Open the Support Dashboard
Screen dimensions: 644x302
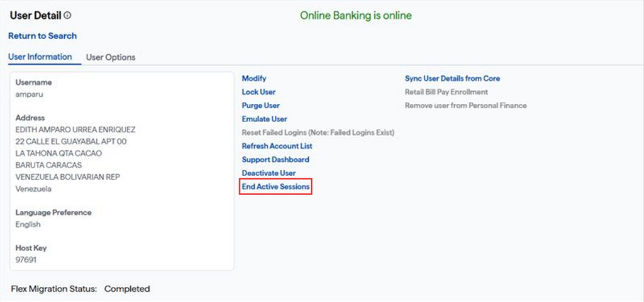[275, 160]
